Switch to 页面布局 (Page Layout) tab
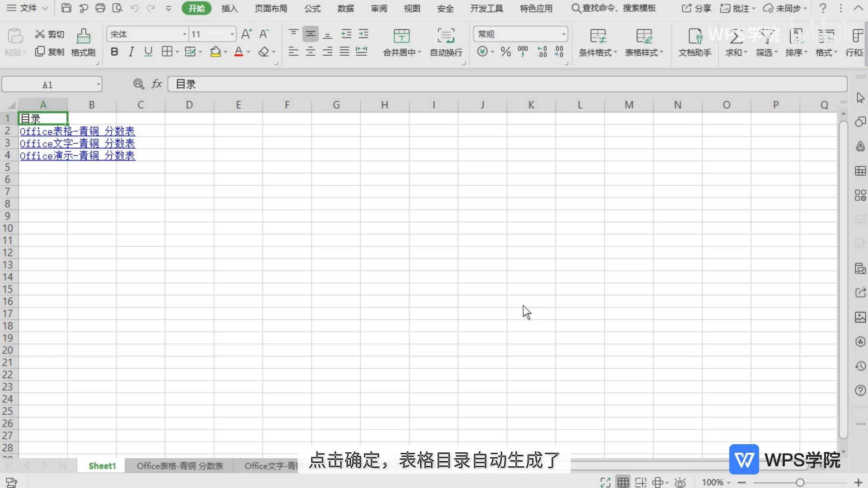The height and width of the screenshot is (488, 868). click(271, 8)
